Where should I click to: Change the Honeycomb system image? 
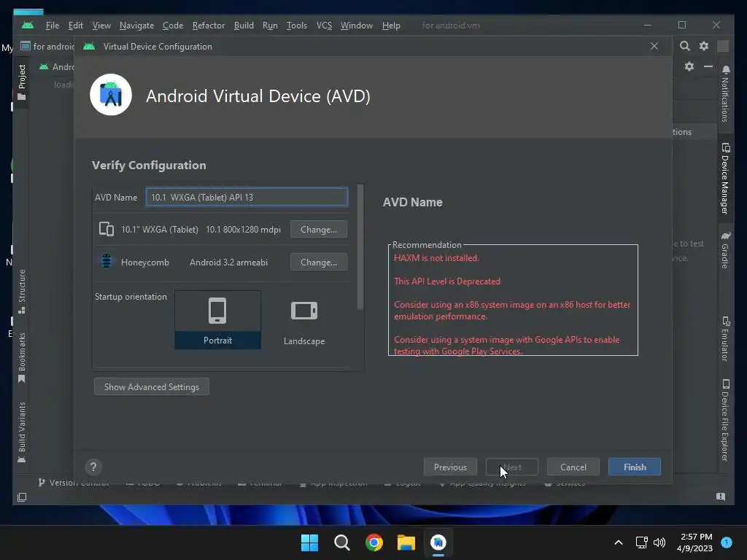point(318,262)
